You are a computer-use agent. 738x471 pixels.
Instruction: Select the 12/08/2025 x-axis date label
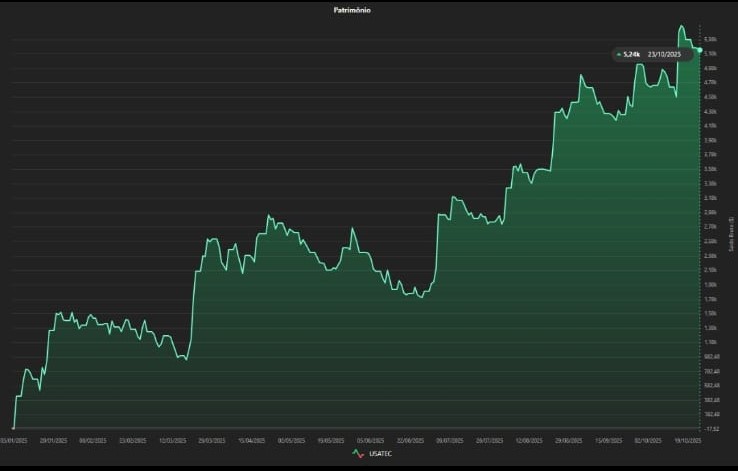click(529, 439)
